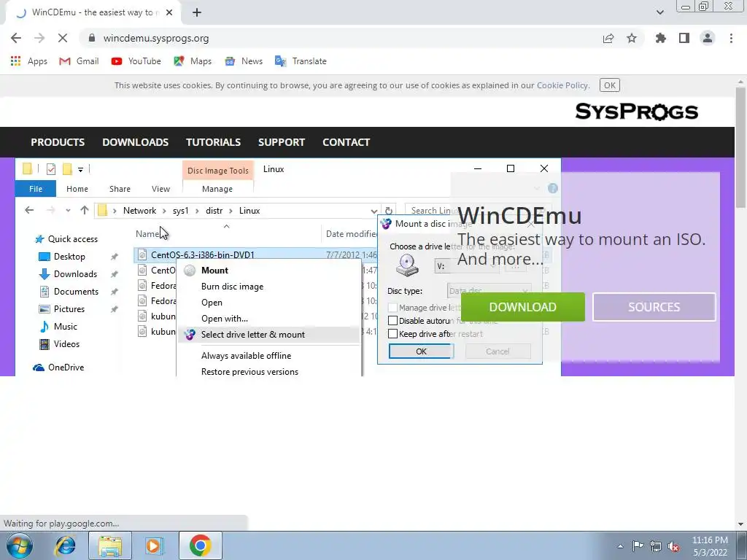Select the CentOS-6.3-i386-bin-DVD1 file
Viewport: 747px width, 560px height.
203,254
